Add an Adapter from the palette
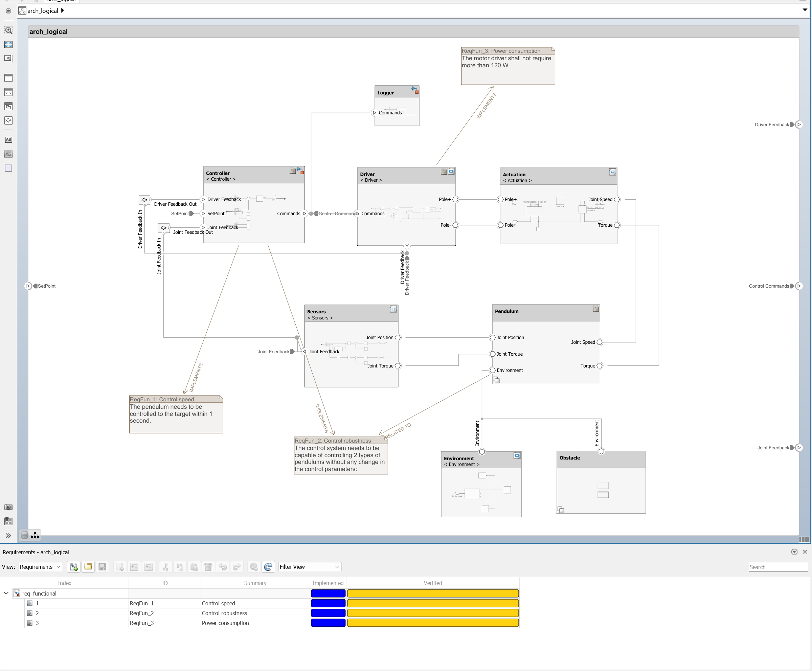This screenshot has height=671, width=812. click(x=8, y=120)
